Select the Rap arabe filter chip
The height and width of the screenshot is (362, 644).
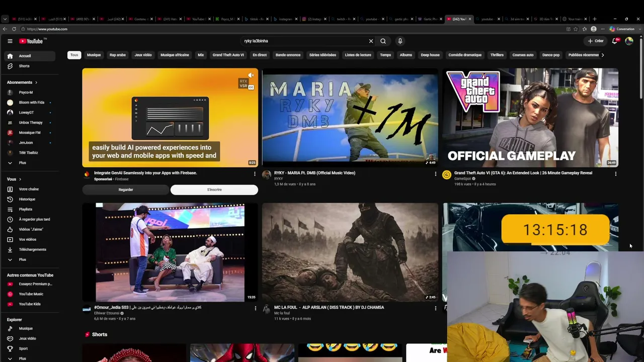[x=118, y=55]
